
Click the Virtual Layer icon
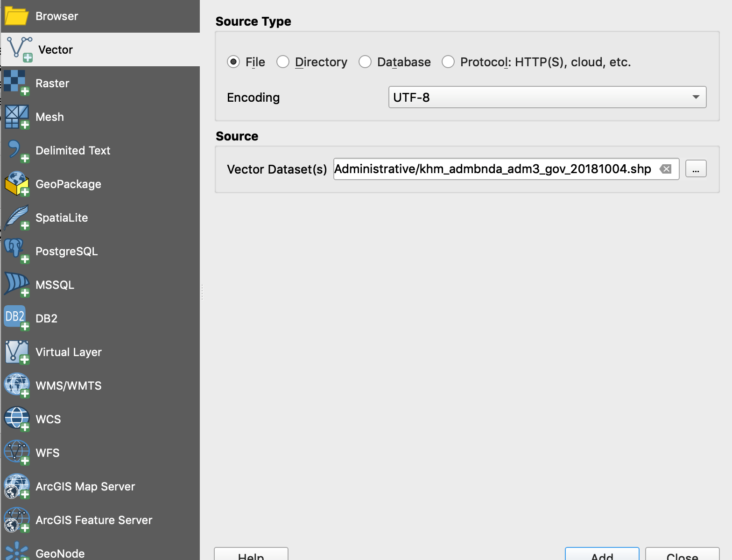click(x=17, y=352)
